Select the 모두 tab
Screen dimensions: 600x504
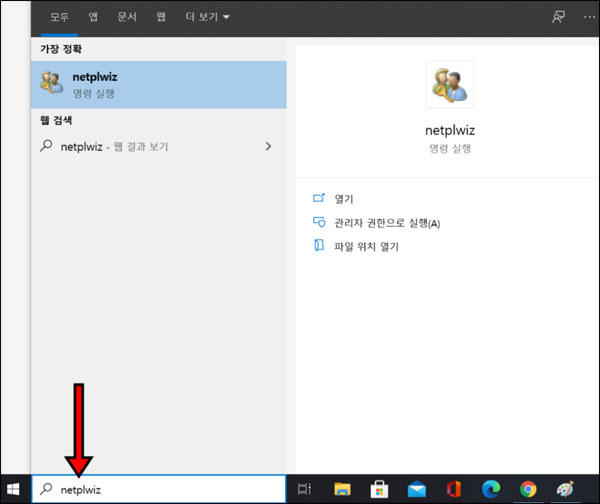click(59, 17)
